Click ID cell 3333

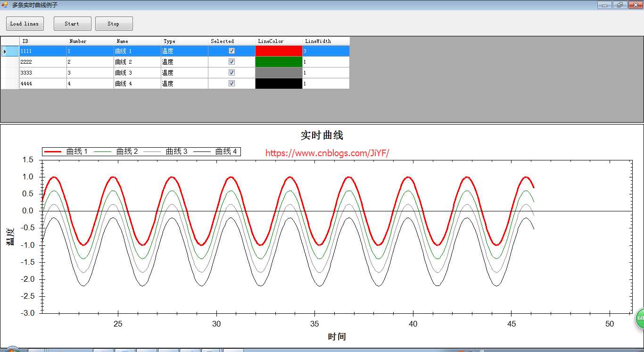tap(43, 73)
